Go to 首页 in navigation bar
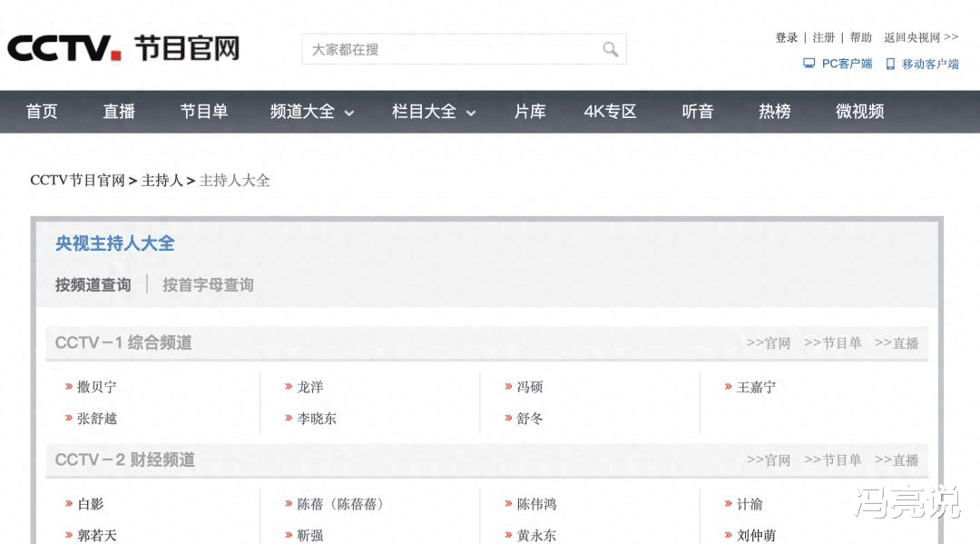 pos(41,112)
